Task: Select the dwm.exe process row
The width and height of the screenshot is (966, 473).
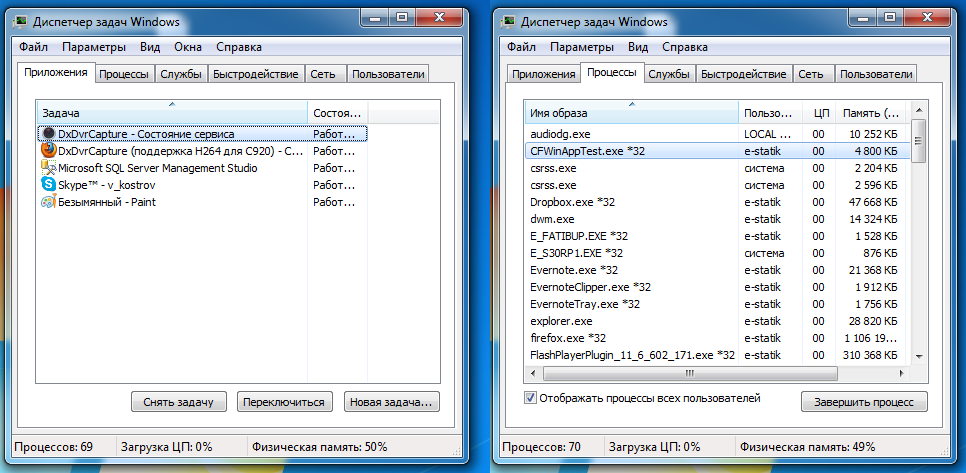Action: click(x=716, y=219)
